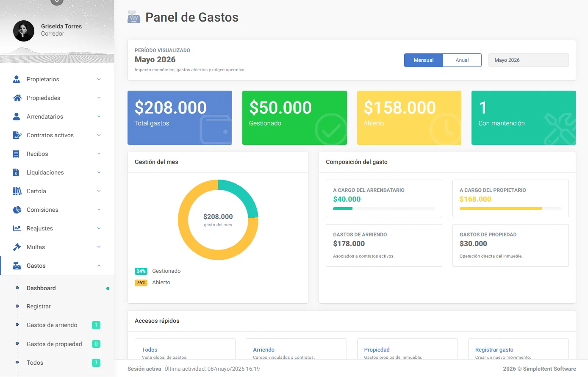Screen dimensions: 588x377
Task: Click the Arrendatarios person icon
Action: point(17,116)
